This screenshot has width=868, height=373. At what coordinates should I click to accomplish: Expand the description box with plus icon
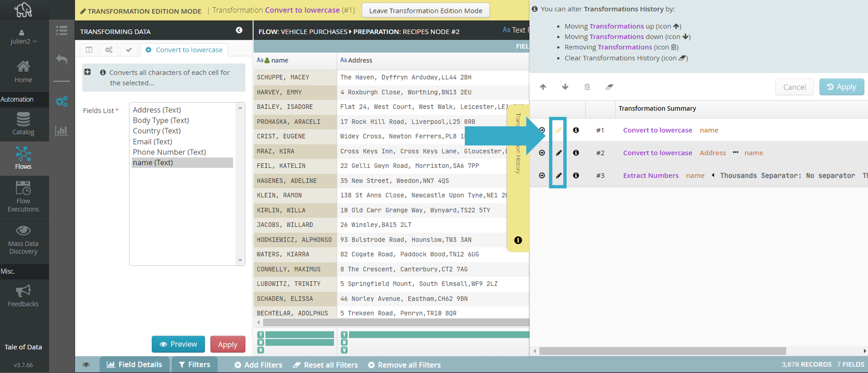tap(88, 72)
